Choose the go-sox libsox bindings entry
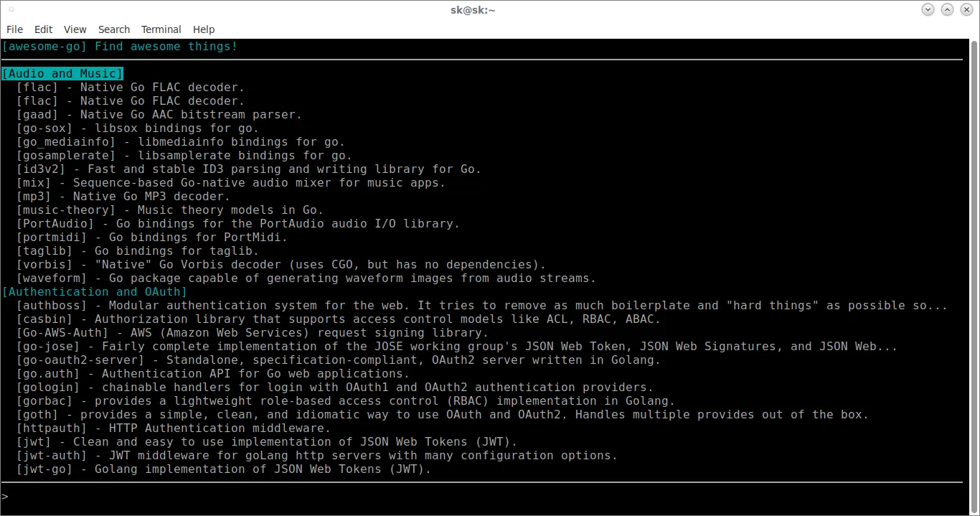The image size is (980, 516). (127, 128)
